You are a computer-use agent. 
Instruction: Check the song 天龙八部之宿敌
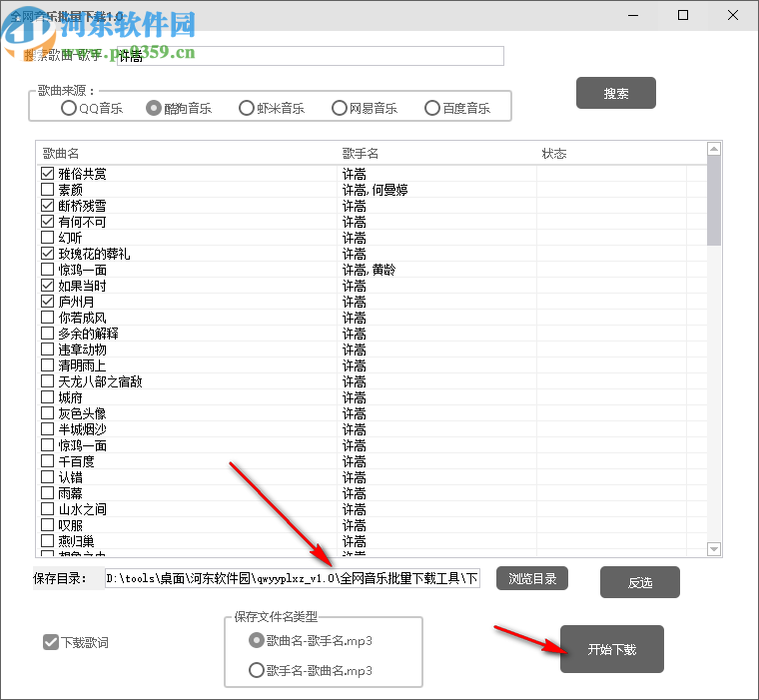48,381
